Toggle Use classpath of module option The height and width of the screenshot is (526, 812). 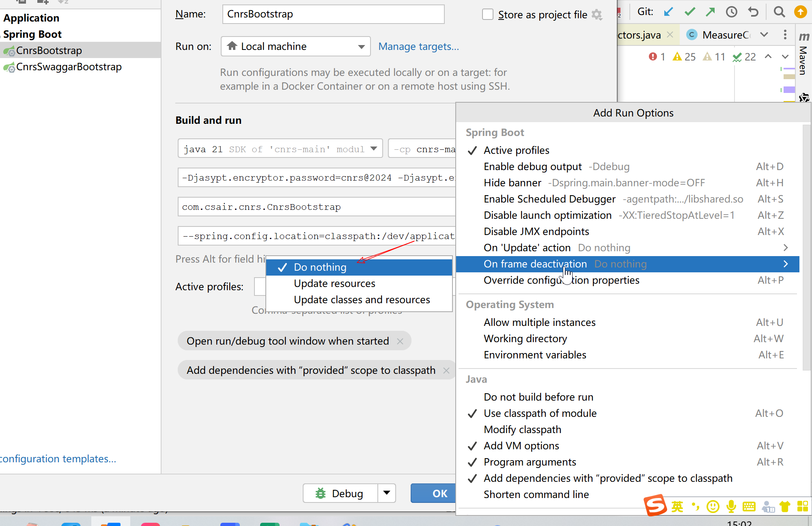[540, 413]
